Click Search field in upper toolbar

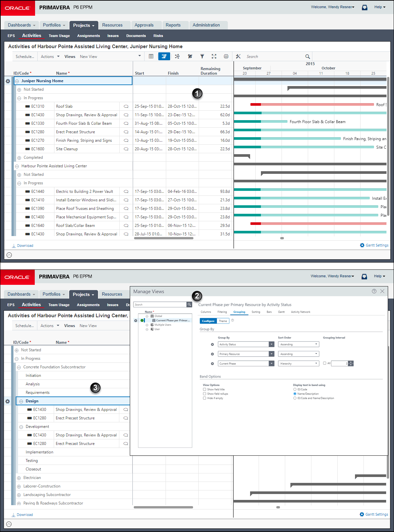(x=275, y=57)
